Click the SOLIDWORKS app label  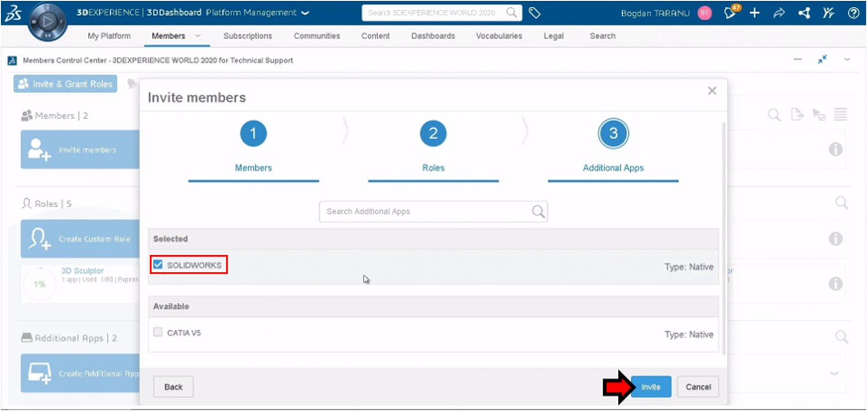tap(194, 266)
